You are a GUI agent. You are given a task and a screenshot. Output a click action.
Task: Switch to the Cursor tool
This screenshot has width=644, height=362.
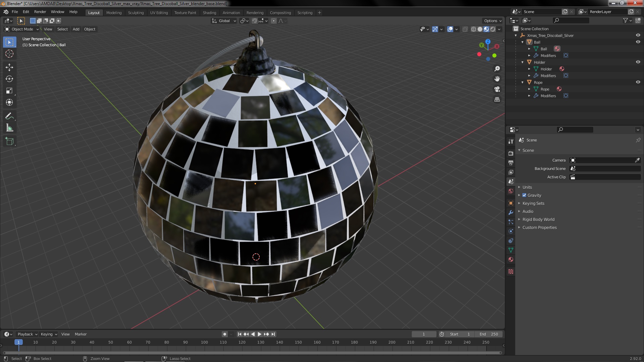9,54
